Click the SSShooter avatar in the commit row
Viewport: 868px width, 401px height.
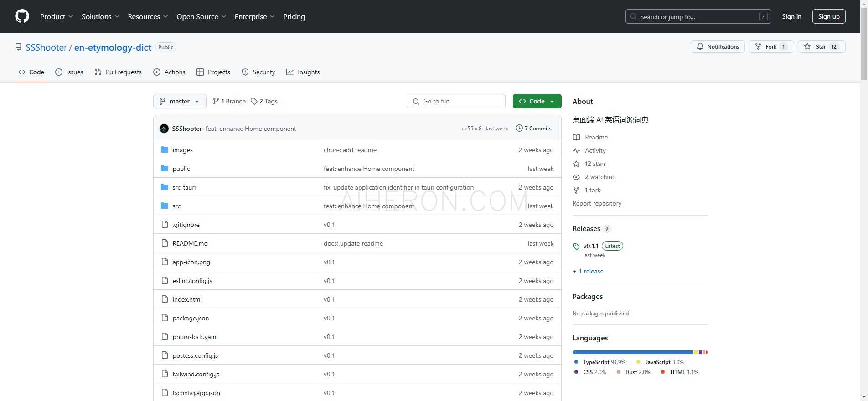point(164,129)
